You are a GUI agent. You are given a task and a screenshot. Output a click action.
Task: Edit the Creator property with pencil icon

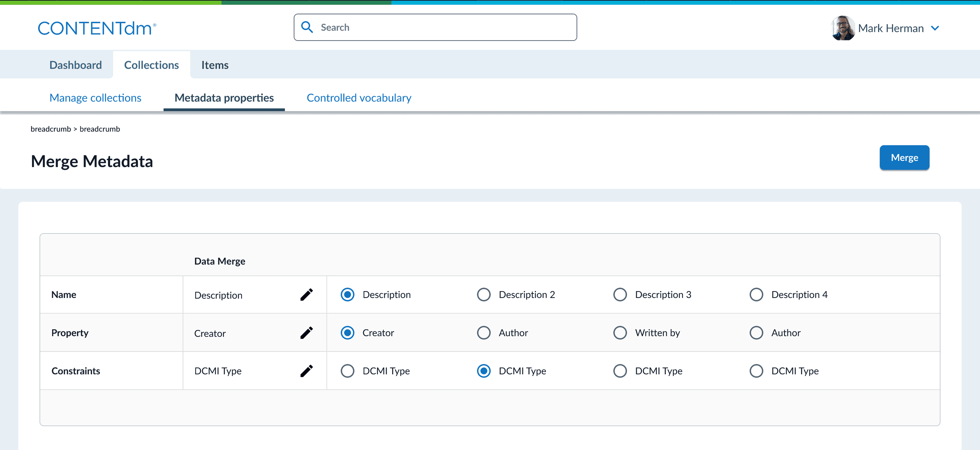306,332
